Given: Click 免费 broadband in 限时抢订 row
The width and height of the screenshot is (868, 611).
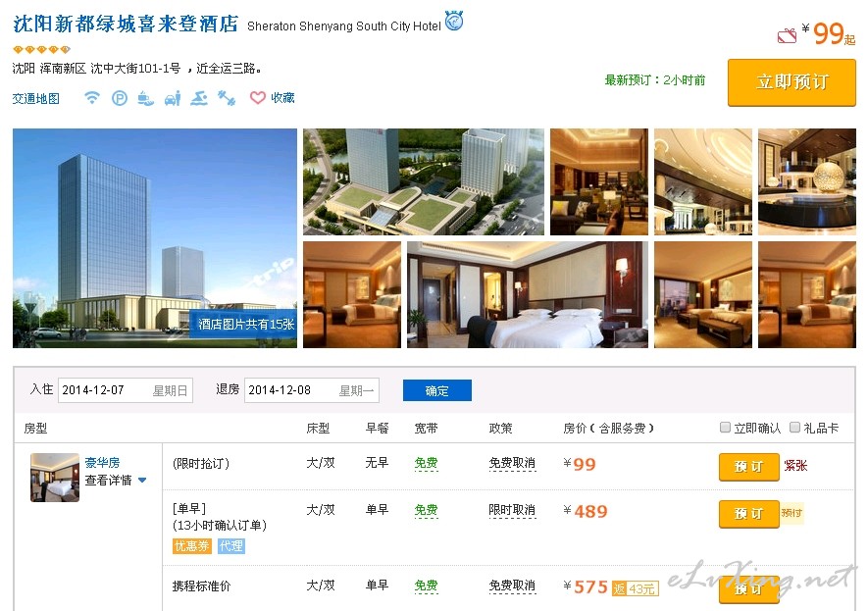Looking at the screenshot, I should coord(427,463).
